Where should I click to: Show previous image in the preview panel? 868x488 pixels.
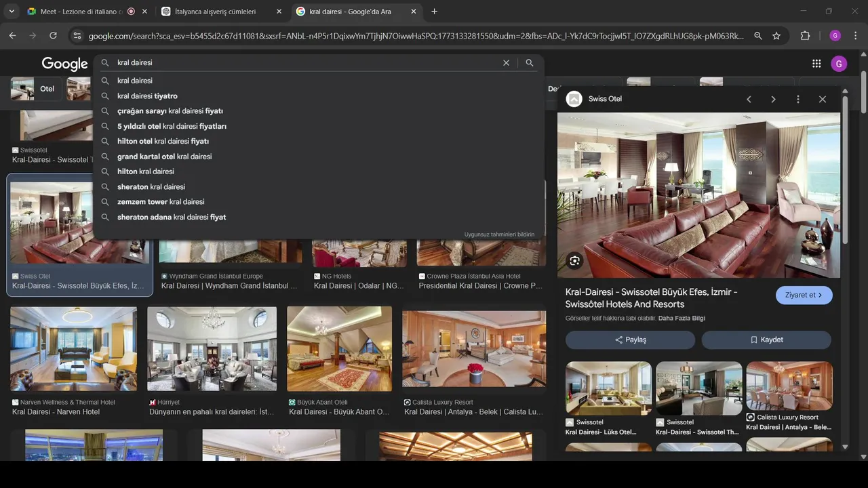coord(749,99)
